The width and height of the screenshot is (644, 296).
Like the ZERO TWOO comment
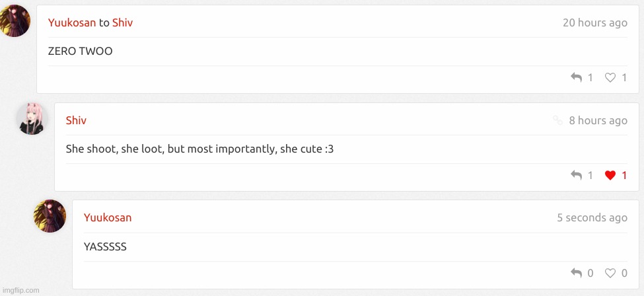pyautogui.click(x=610, y=77)
